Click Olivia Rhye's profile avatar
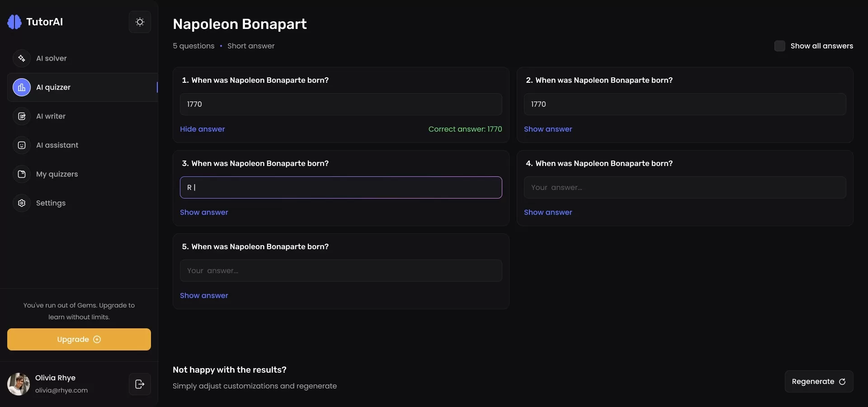This screenshot has height=407, width=868. coord(19,384)
